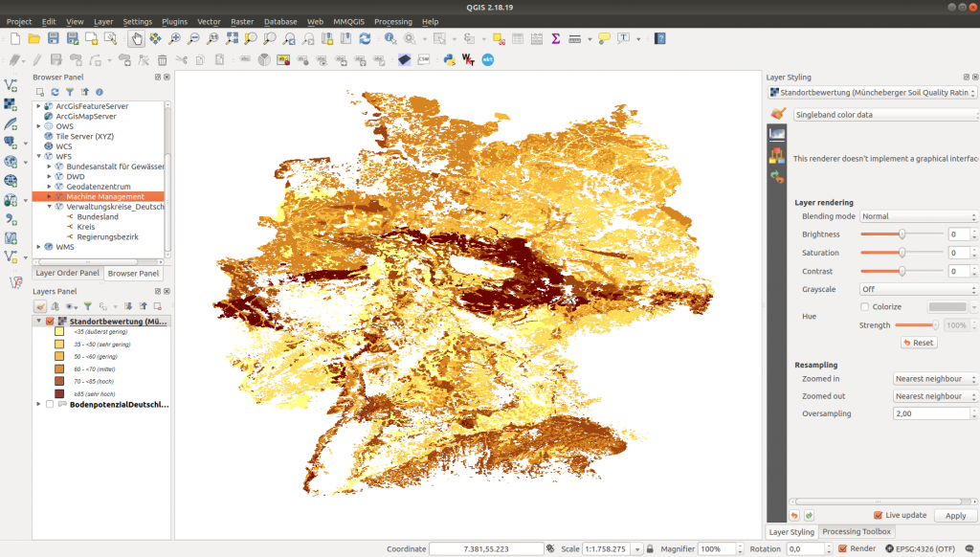
Task: Toggle the Colorize checkbox
Action: [865, 307]
